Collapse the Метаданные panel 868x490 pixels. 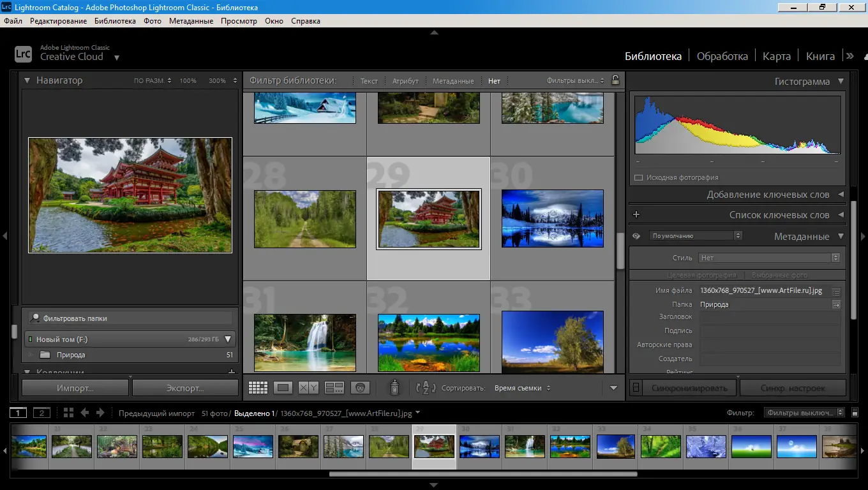tap(841, 236)
